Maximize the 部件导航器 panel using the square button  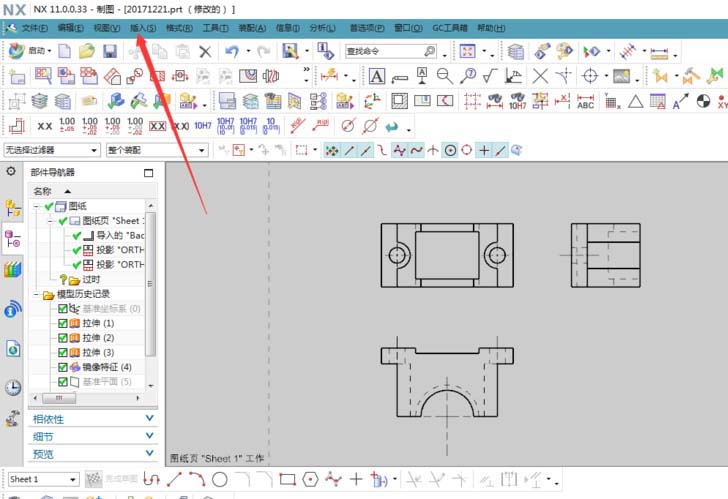click(149, 173)
